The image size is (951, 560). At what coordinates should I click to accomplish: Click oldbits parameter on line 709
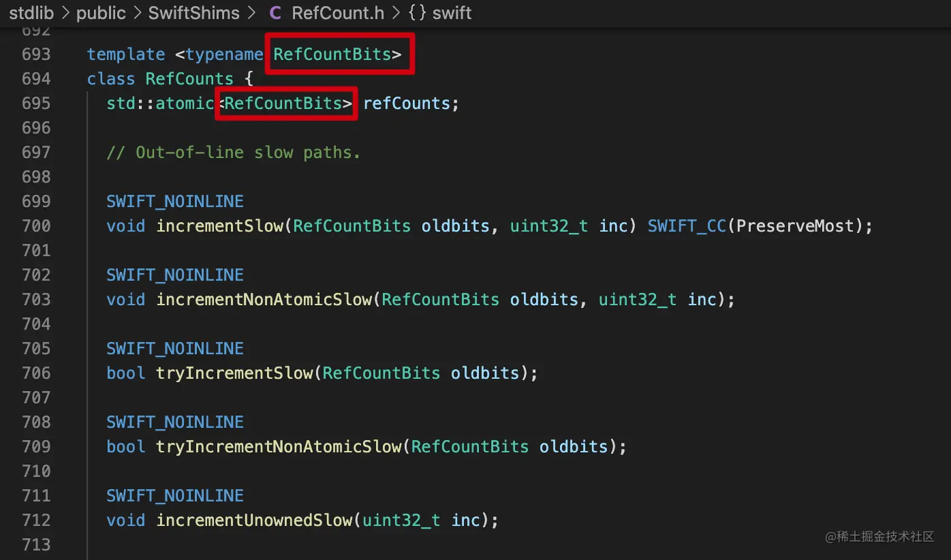click(574, 447)
